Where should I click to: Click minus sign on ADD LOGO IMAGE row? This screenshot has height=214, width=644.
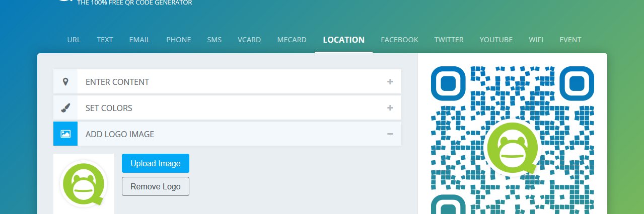[x=390, y=134]
